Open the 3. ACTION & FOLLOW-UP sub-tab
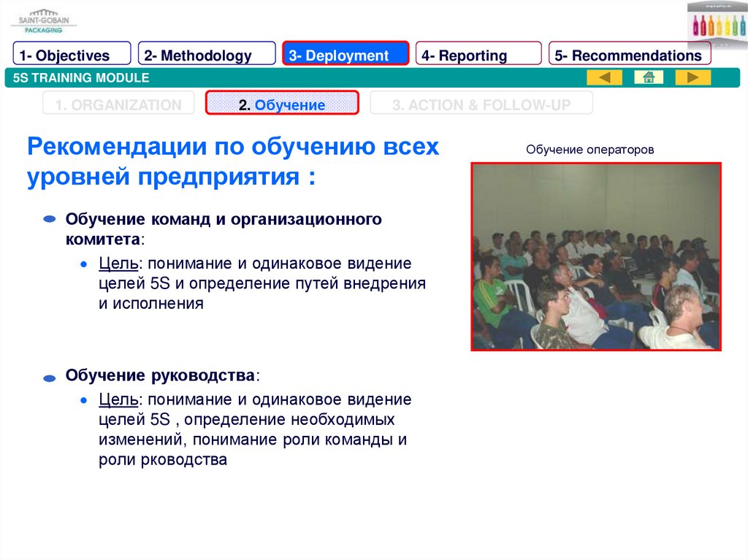The image size is (748, 560). point(481,105)
